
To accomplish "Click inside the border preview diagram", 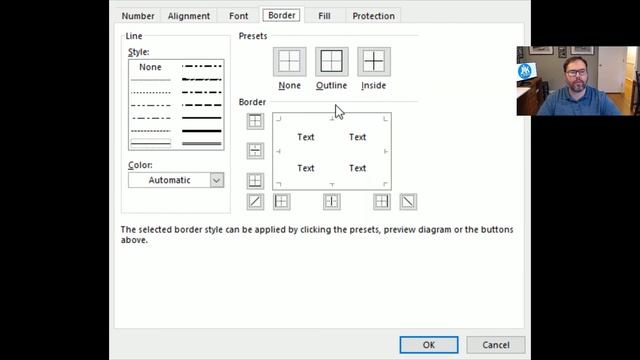I will [332, 151].
